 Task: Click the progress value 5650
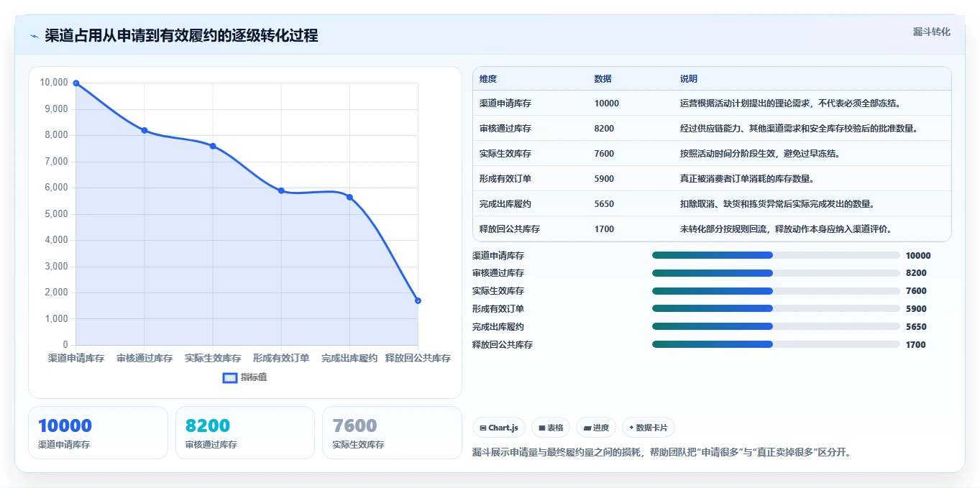pos(916,327)
